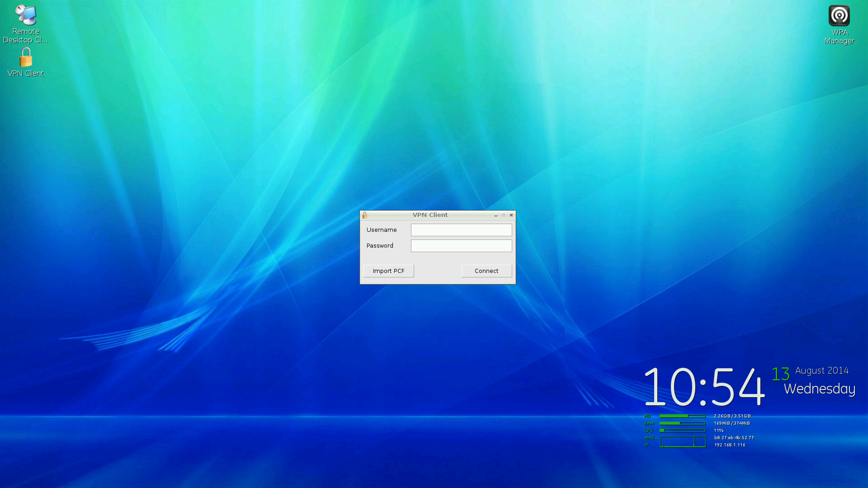Click the HD usage progress bar
Screen dimensions: 868x488
[x=683, y=416]
